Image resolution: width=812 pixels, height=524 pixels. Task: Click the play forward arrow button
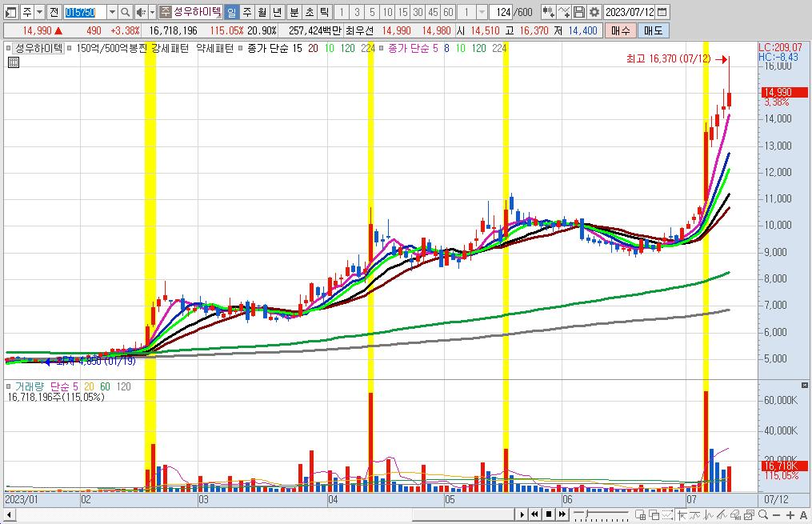[522, 514]
